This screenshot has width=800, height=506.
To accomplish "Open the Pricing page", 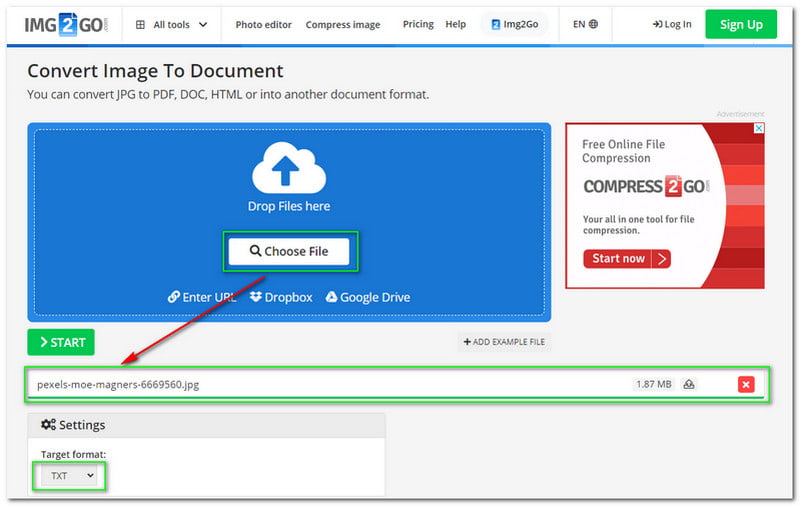I will [x=418, y=24].
